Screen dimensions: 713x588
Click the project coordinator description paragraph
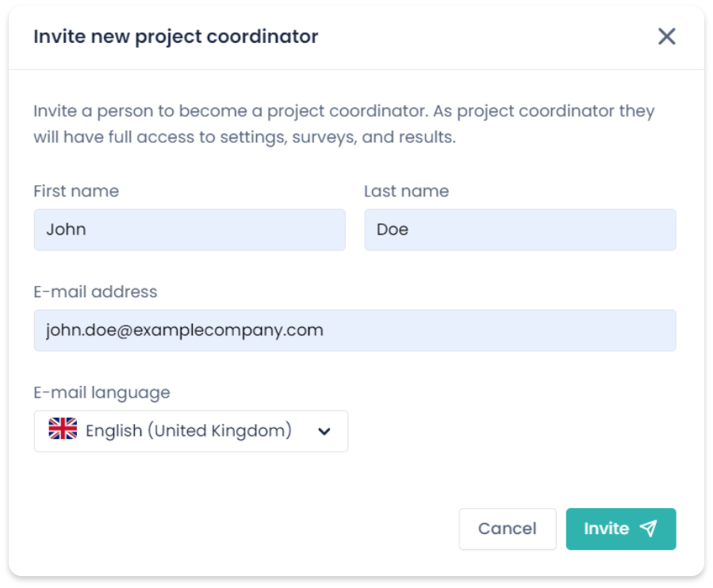coord(344,124)
